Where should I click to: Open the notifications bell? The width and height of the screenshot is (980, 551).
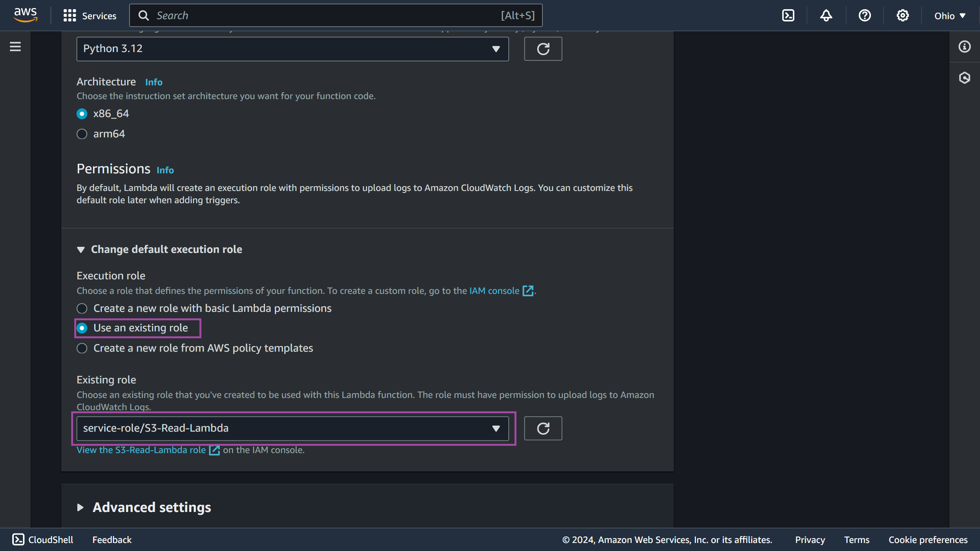point(826,16)
